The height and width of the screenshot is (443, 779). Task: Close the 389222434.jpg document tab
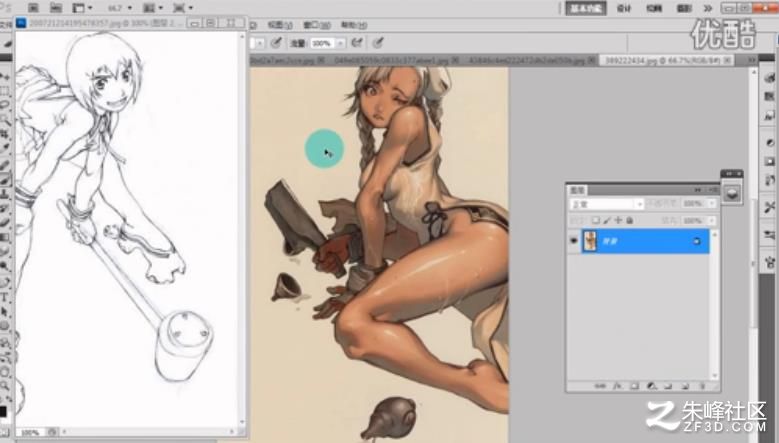click(x=727, y=60)
